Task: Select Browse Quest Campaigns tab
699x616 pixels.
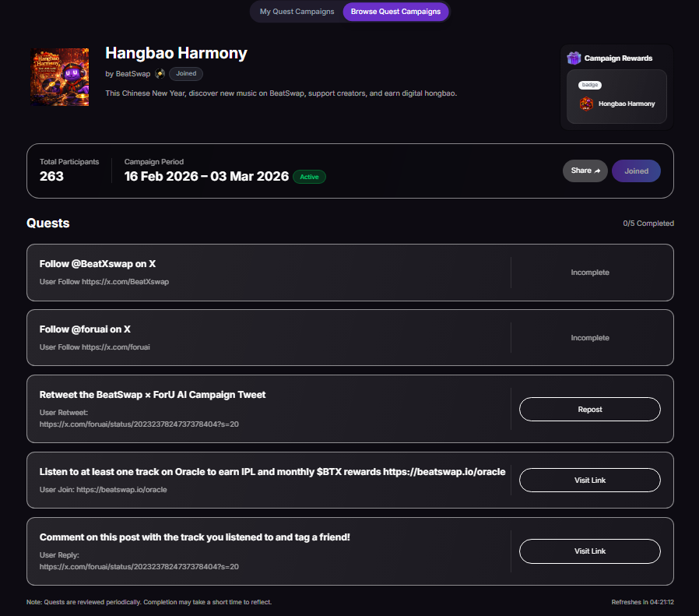Action: point(395,12)
